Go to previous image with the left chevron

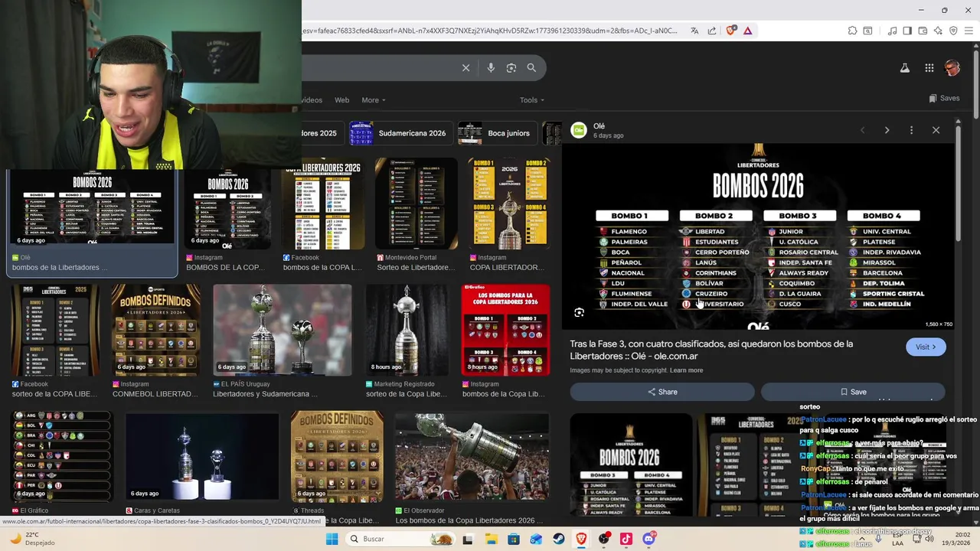[x=862, y=130]
